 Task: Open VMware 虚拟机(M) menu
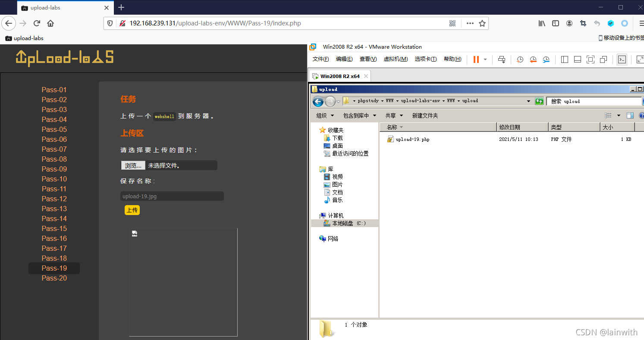click(x=396, y=59)
